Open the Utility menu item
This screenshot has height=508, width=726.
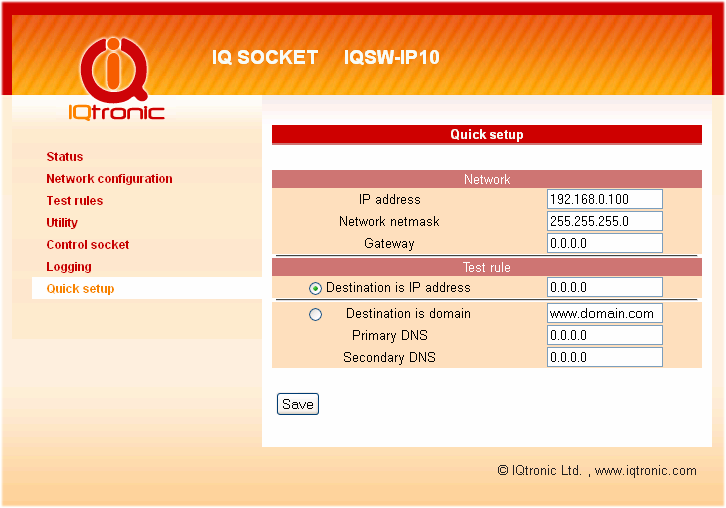click(62, 223)
